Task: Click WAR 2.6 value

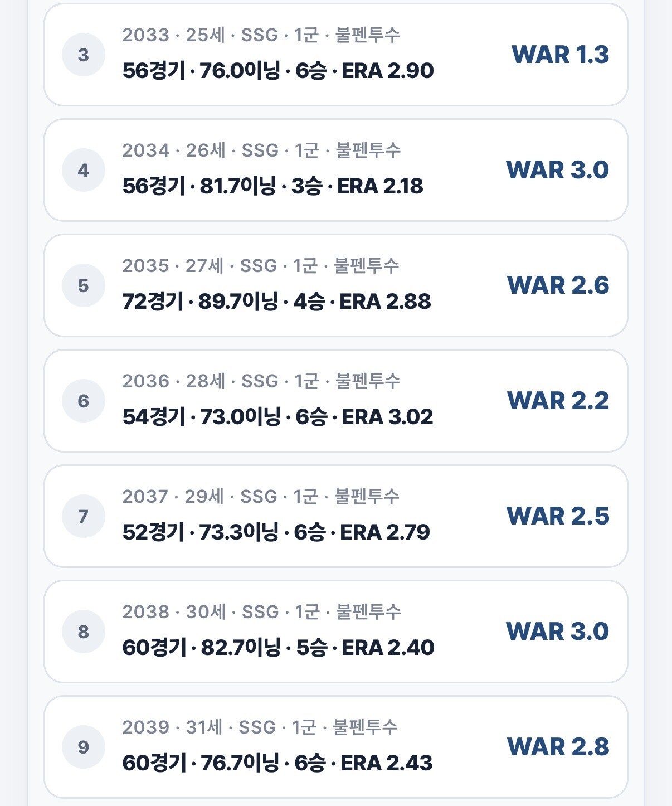Action: click(x=558, y=285)
